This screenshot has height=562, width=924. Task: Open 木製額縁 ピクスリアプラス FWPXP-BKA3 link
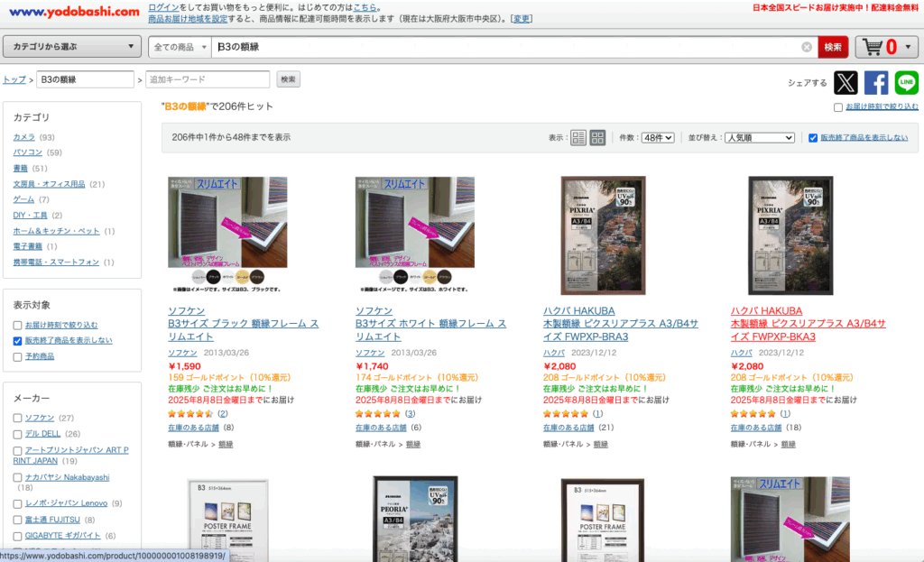pos(808,330)
